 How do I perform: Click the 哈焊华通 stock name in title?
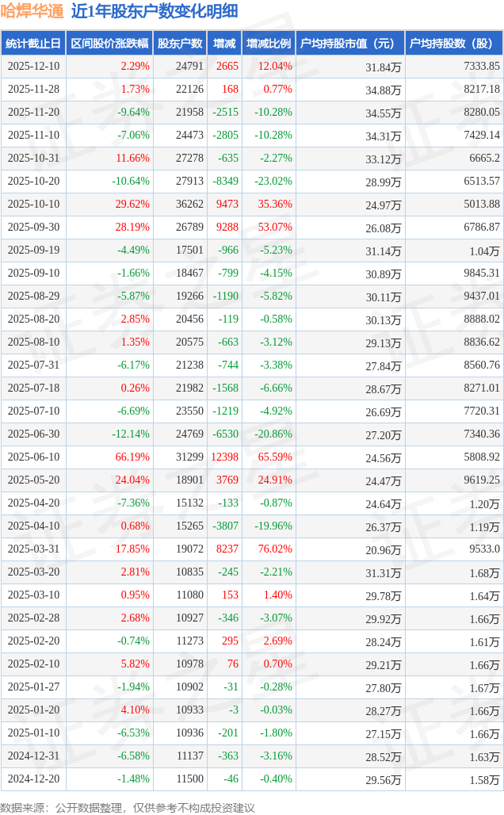[x=32, y=11]
